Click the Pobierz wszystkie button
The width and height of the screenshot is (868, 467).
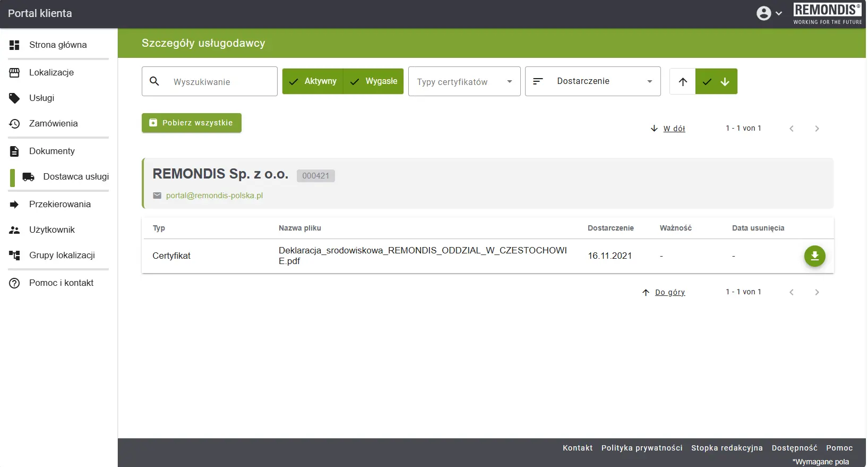(x=192, y=123)
